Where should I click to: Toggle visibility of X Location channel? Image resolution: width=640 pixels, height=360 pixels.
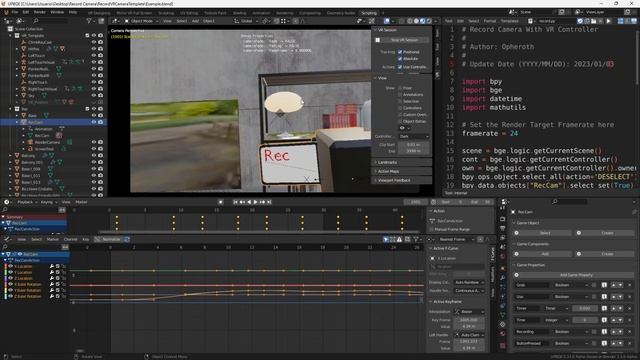coord(11,267)
